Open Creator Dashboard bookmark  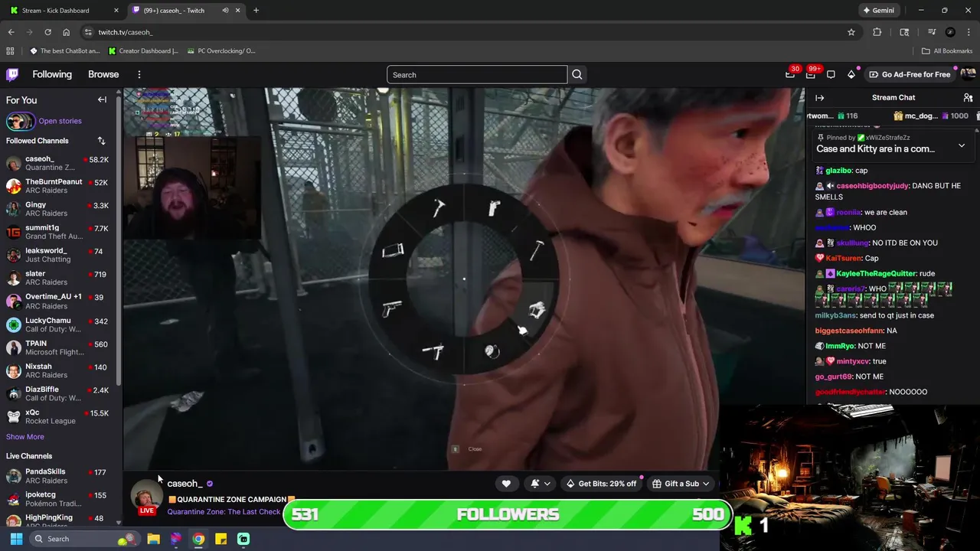(143, 51)
